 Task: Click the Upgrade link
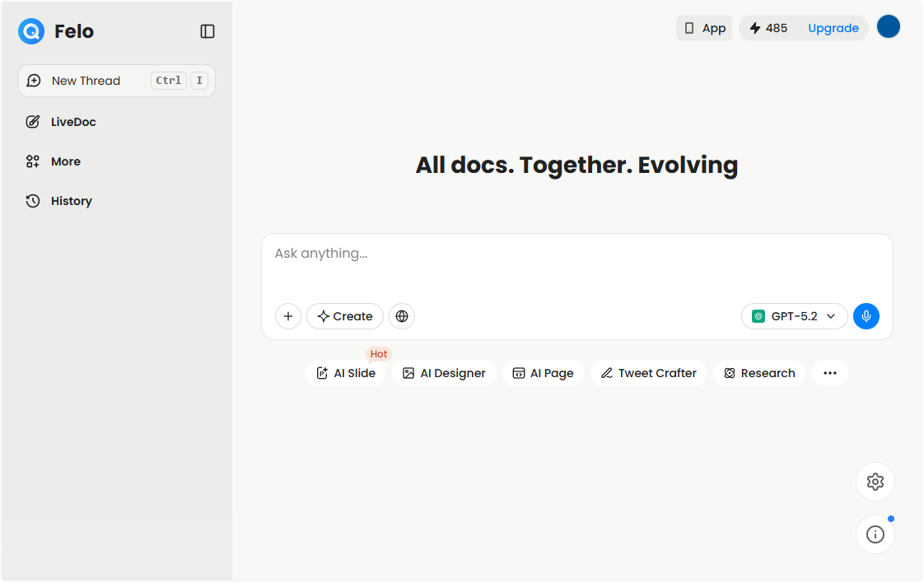(x=833, y=28)
